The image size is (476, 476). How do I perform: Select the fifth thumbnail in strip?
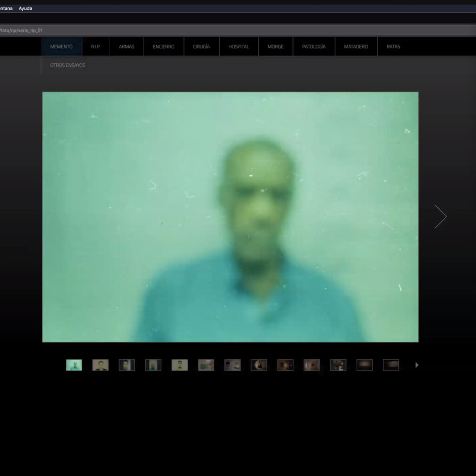click(x=180, y=365)
